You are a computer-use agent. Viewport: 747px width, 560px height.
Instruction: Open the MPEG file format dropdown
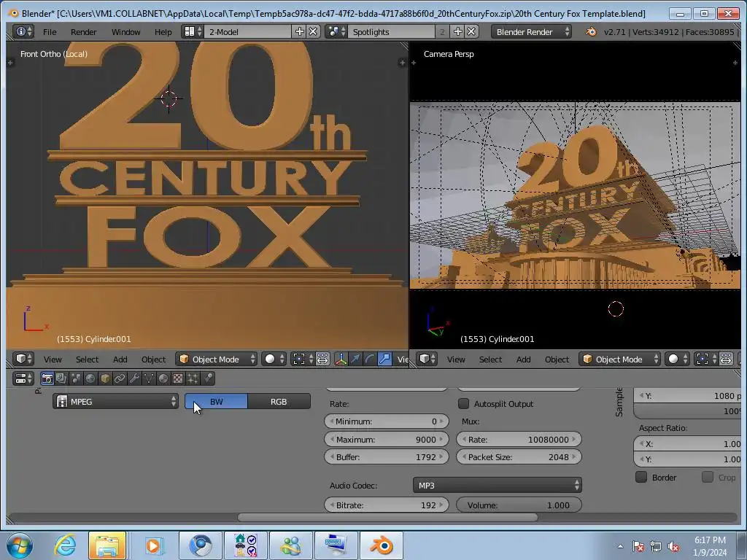click(x=116, y=402)
